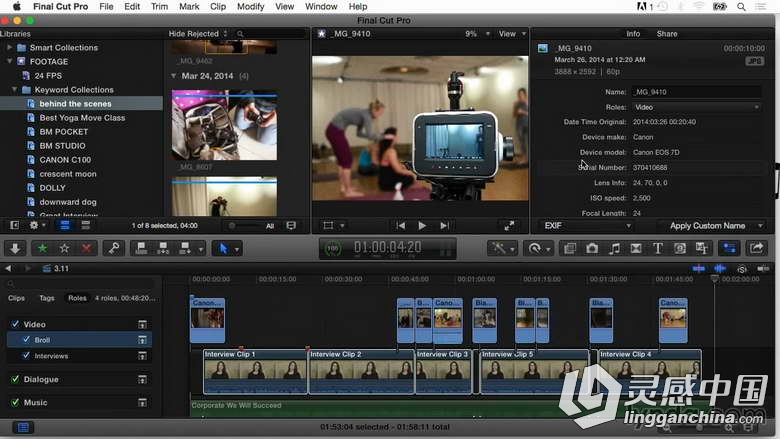Open the Apply Custom Name dropdown
The width and height of the screenshot is (780, 439).
[710, 226]
